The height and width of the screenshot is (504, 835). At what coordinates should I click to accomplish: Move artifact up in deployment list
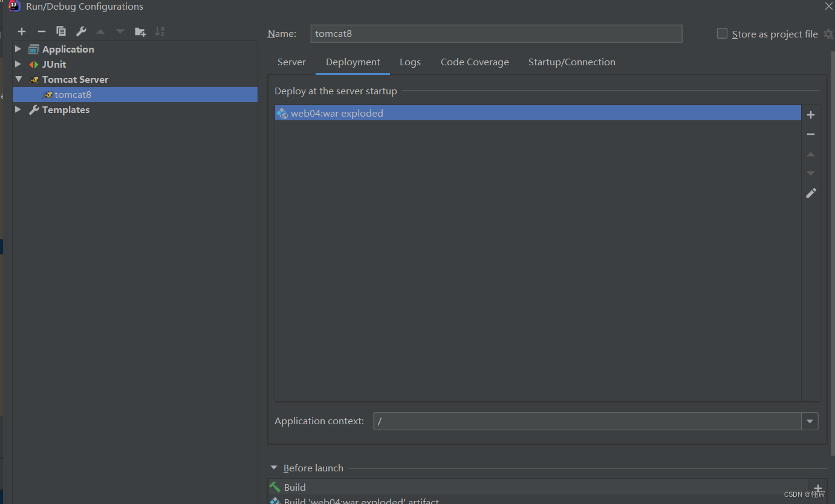[x=811, y=154]
